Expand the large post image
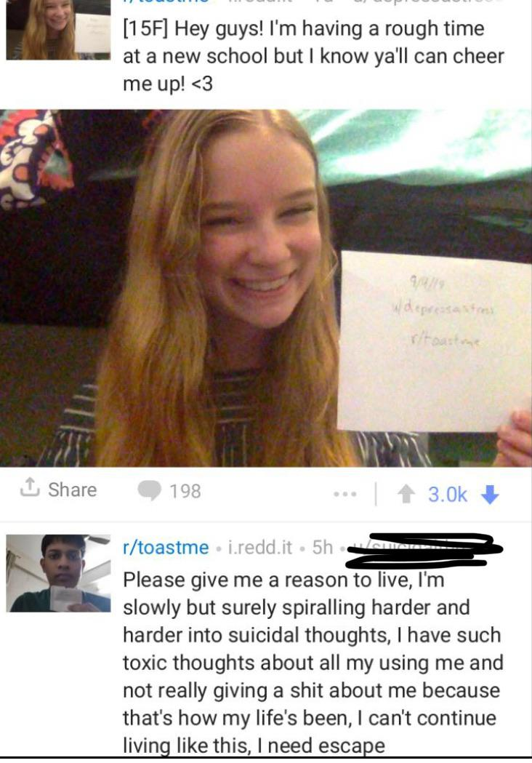Screen dimensions: 532x763 (266, 288)
